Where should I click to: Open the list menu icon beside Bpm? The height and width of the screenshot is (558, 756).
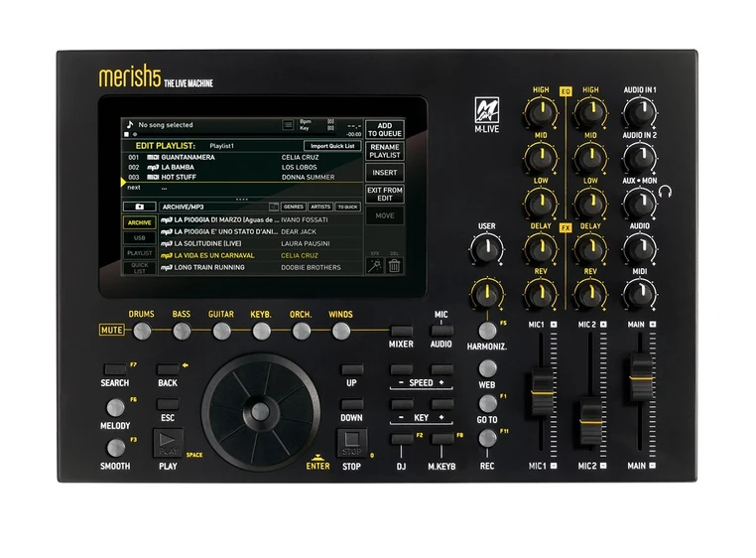pyautogui.click(x=288, y=125)
